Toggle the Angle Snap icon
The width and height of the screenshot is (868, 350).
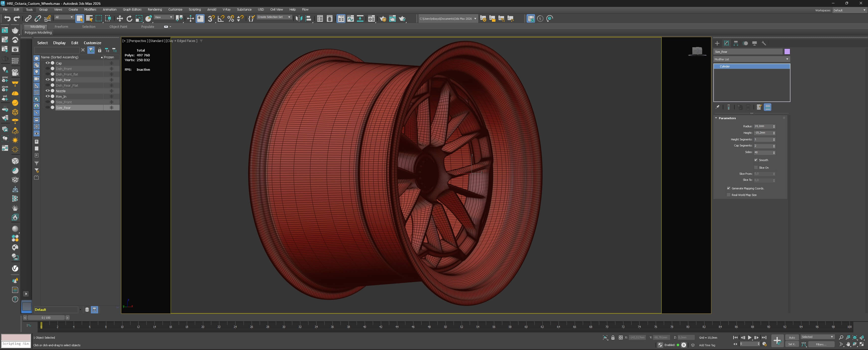pyautogui.click(x=221, y=18)
